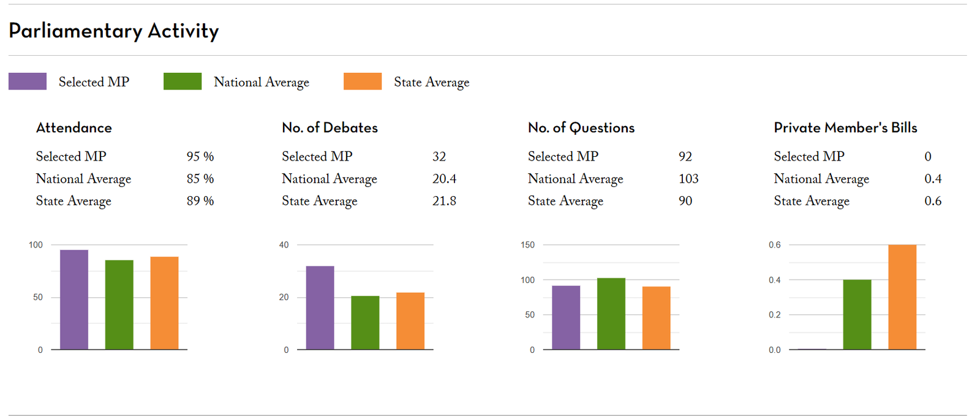
Task: Click State Average label under Attendance
Action: point(73,201)
